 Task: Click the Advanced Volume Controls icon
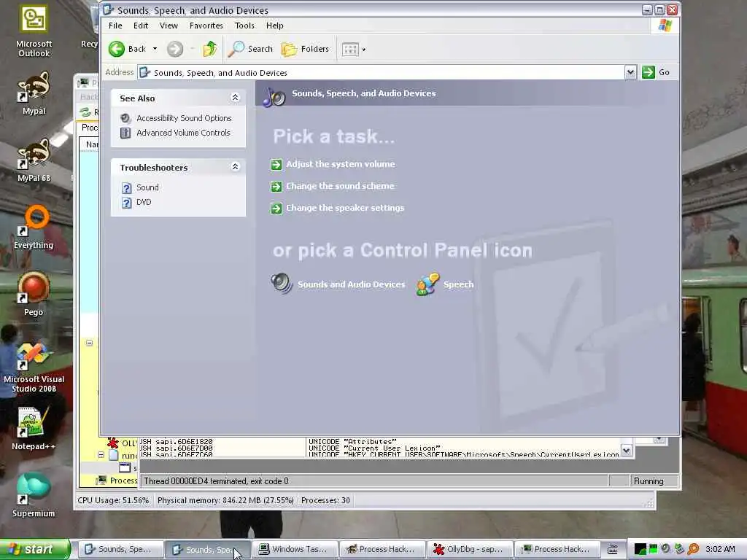point(125,133)
